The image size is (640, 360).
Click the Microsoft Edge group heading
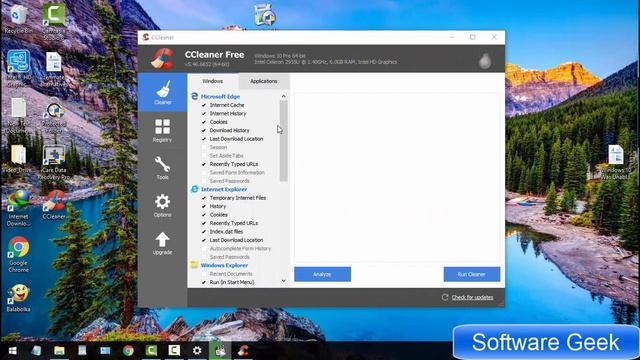pyautogui.click(x=220, y=96)
